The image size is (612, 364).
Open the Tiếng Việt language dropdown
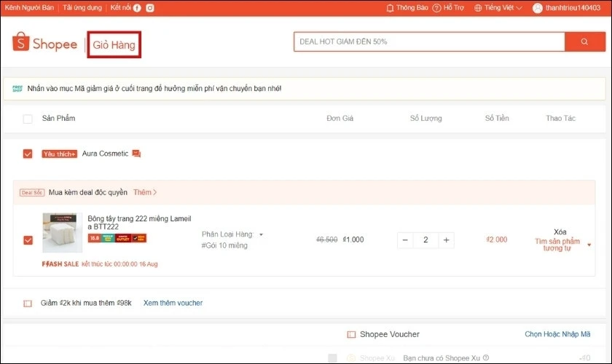(503, 8)
